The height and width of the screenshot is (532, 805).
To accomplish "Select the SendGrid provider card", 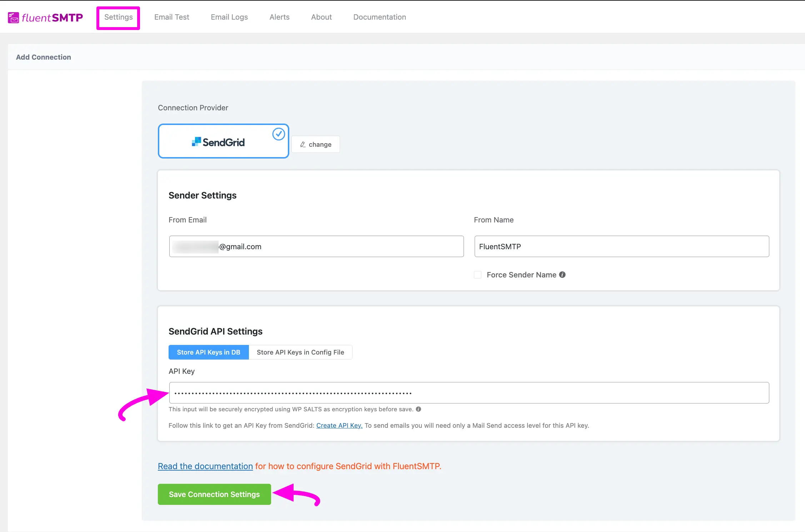I will pos(223,141).
